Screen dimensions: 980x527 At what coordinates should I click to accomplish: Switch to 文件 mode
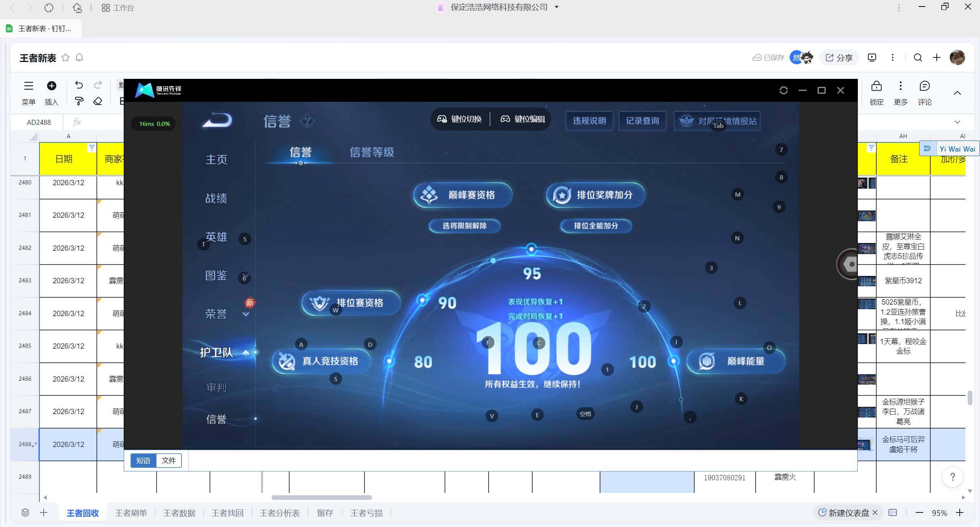pos(169,460)
